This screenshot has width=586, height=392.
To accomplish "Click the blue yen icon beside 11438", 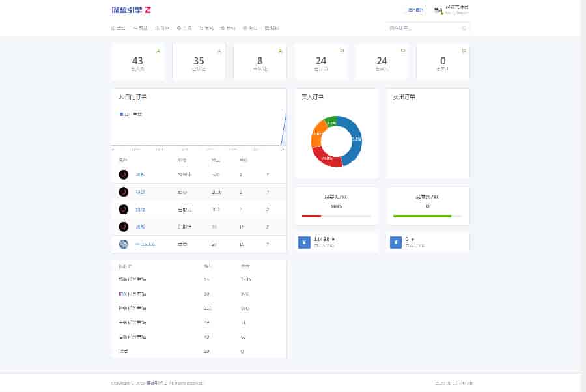I will coord(304,242).
